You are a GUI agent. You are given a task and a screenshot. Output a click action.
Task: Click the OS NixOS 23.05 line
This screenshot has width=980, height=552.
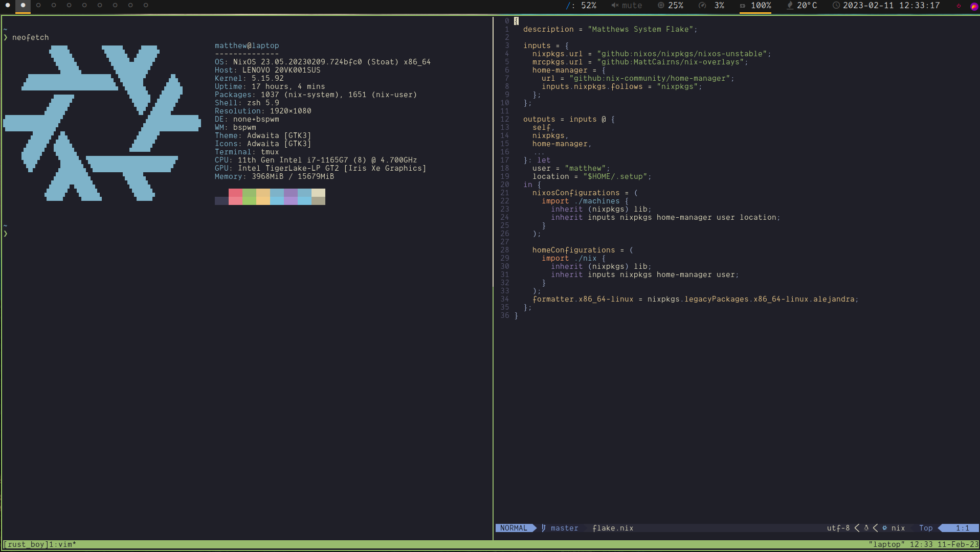(x=323, y=62)
